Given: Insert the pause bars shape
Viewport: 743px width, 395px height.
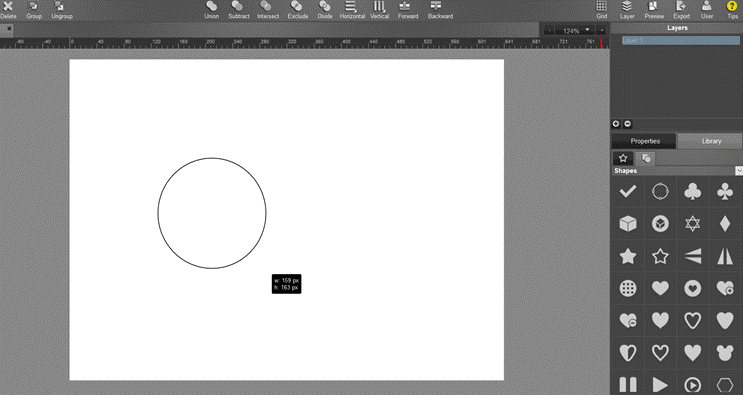Looking at the screenshot, I should pyautogui.click(x=627, y=384).
